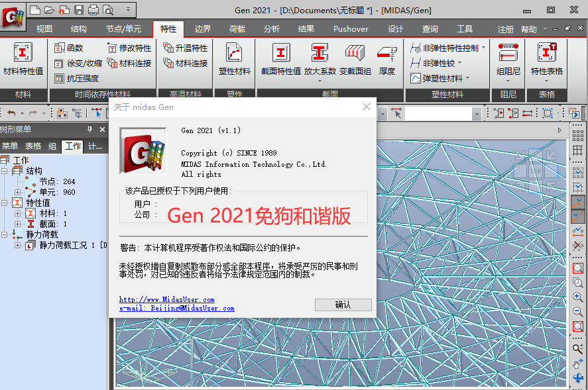Screen dimensions: 588x390
Task: Click the Save disk icon
Action: pos(79,10)
